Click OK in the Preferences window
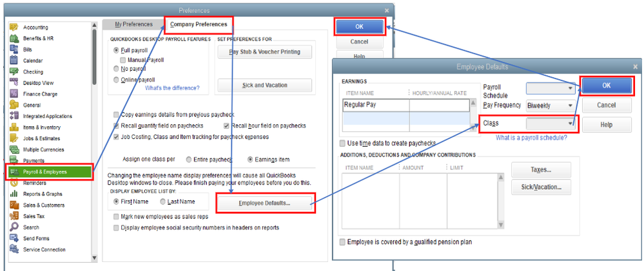 pyautogui.click(x=359, y=26)
